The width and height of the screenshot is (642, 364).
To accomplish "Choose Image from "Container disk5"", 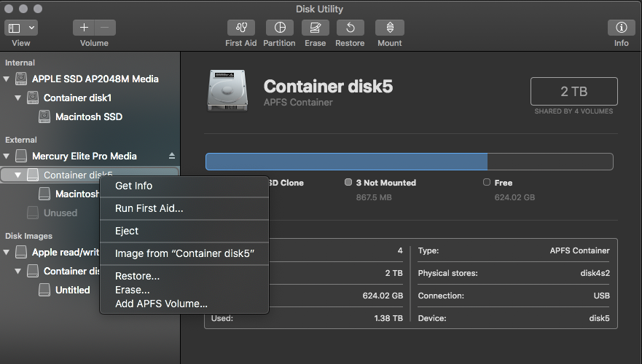I will [184, 253].
